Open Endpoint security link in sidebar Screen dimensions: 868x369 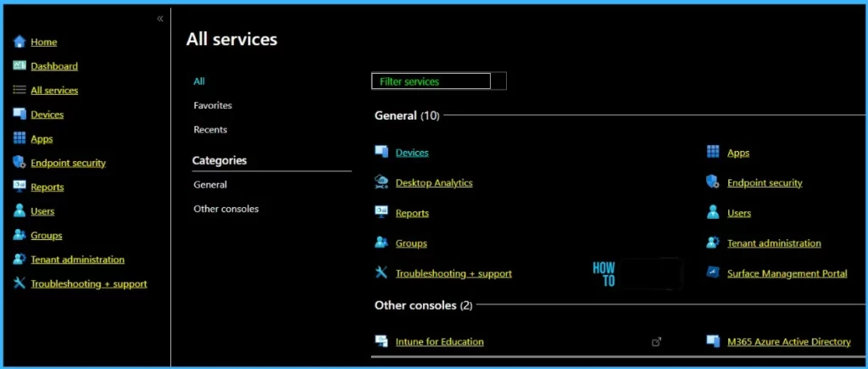68,163
